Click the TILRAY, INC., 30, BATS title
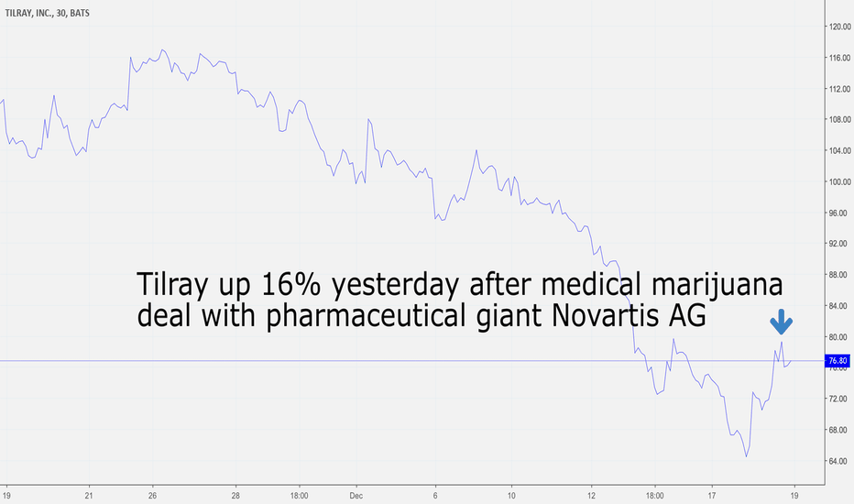The height and width of the screenshot is (504, 854). coord(48,13)
